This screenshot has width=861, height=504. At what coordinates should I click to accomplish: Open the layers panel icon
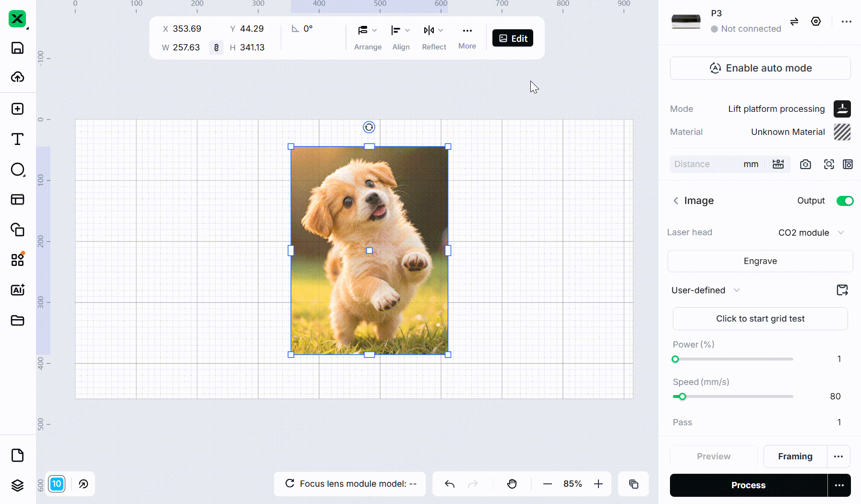17,485
